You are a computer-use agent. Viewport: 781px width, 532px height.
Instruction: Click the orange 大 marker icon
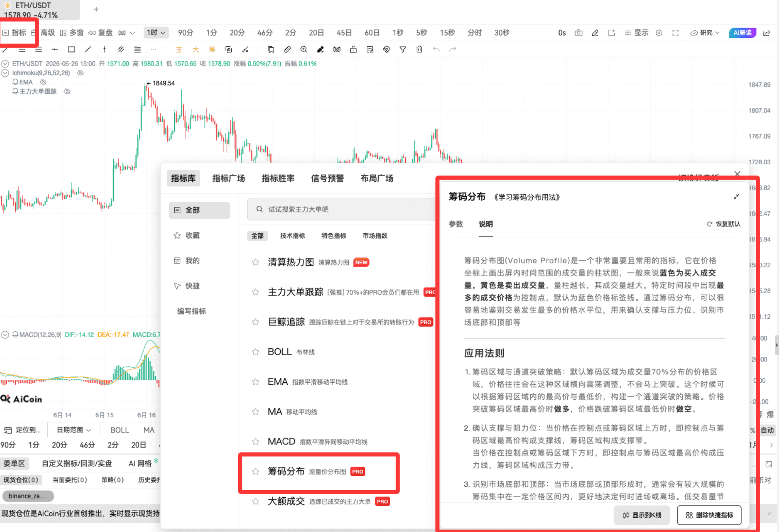[x=195, y=49]
